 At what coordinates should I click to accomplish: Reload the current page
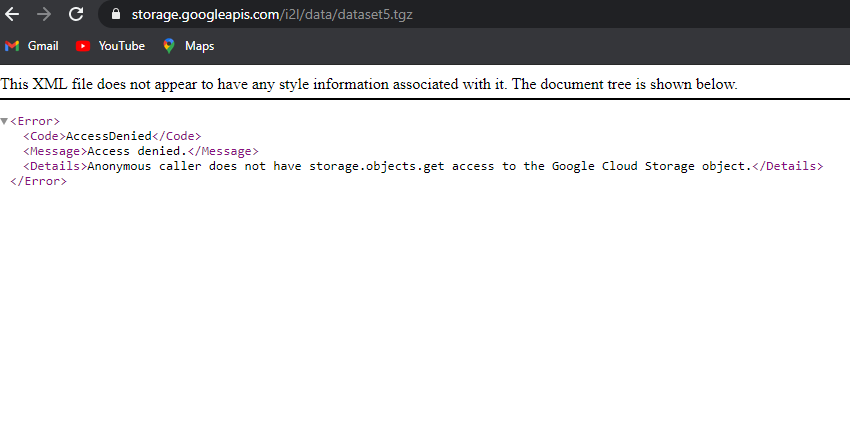tap(76, 14)
